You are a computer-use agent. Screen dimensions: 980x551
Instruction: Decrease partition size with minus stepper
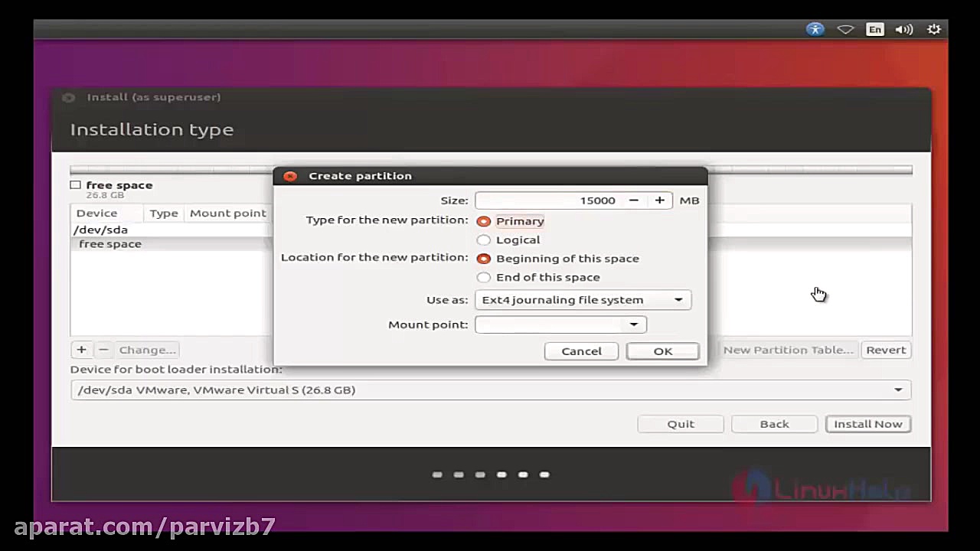[x=633, y=200]
